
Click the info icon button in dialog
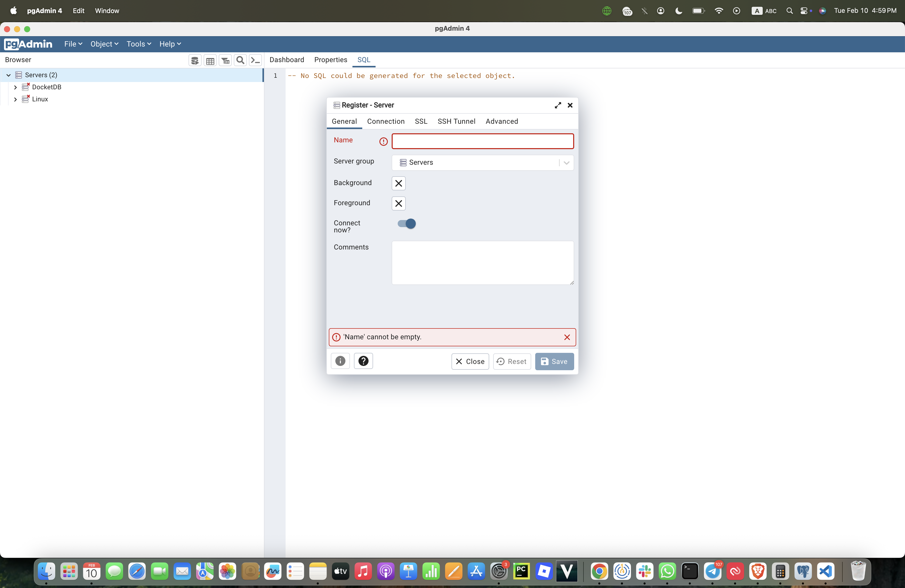(x=340, y=361)
